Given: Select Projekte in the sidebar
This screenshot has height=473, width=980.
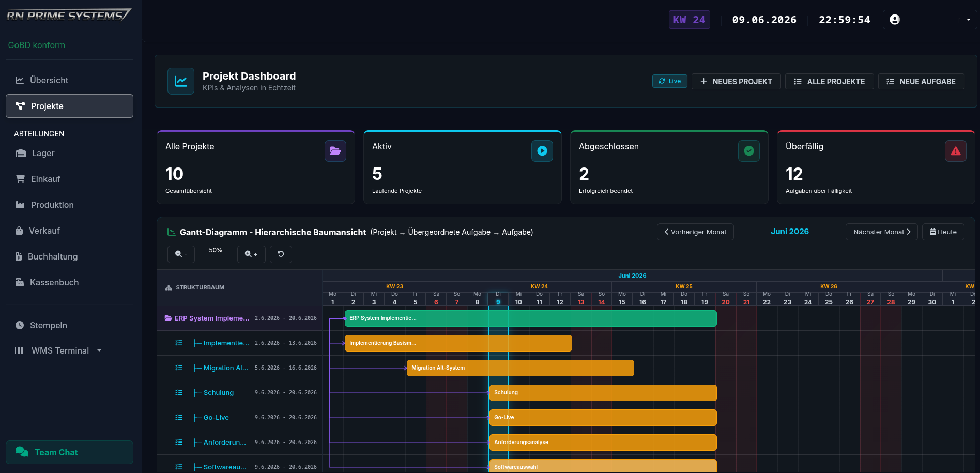Looking at the screenshot, I should (x=69, y=106).
